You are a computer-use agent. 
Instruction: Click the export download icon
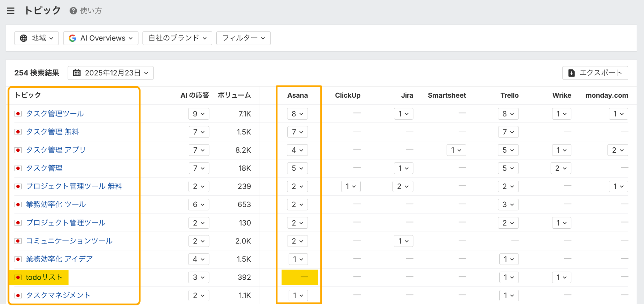[571, 73]
